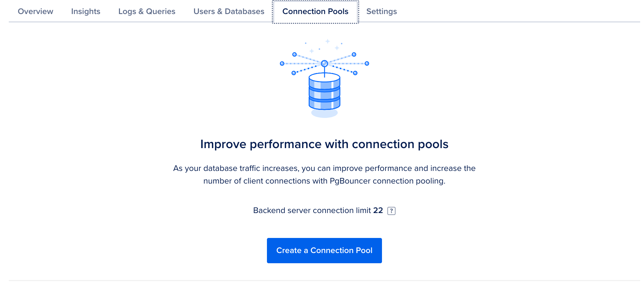Go to Logs & Queries tab
Viewport: 644px width, 292px height.
pyautogui.click(x=147, y=12)
